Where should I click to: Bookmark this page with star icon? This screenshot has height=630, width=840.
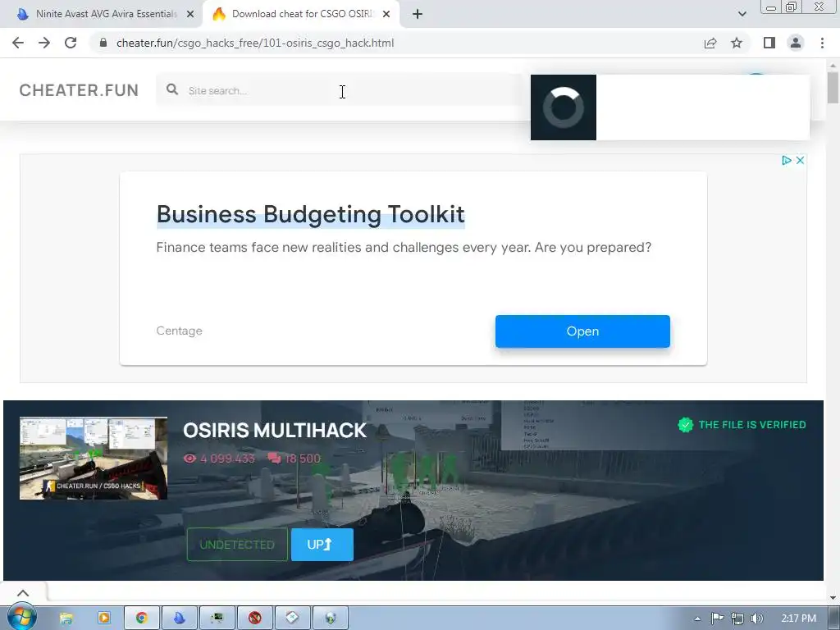pos(737,43)
